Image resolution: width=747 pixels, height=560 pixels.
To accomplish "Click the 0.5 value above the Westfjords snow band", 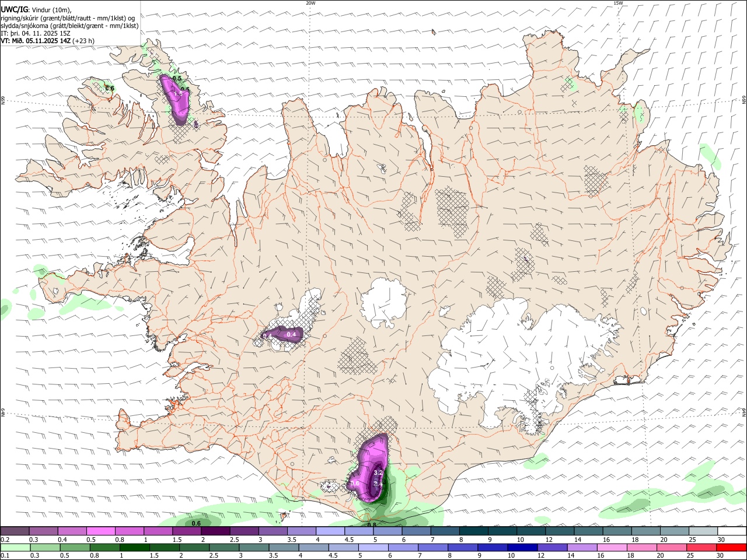I will 177,78.
